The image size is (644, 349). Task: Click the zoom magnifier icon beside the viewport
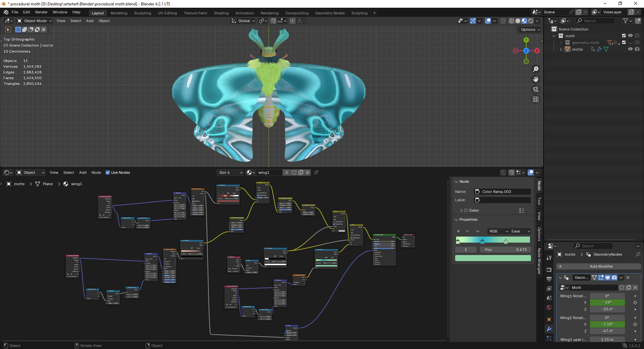click(536, 69)
